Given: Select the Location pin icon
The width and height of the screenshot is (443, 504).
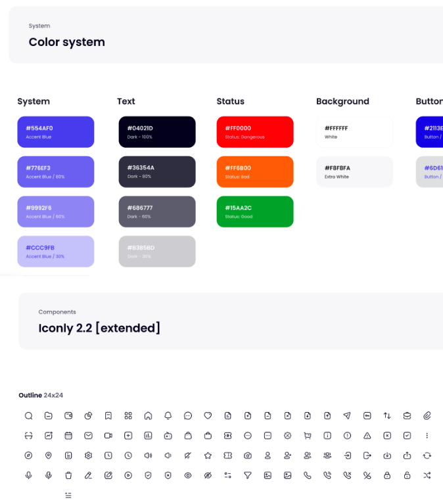Looking at the screenshot, I should pos(49,455).
